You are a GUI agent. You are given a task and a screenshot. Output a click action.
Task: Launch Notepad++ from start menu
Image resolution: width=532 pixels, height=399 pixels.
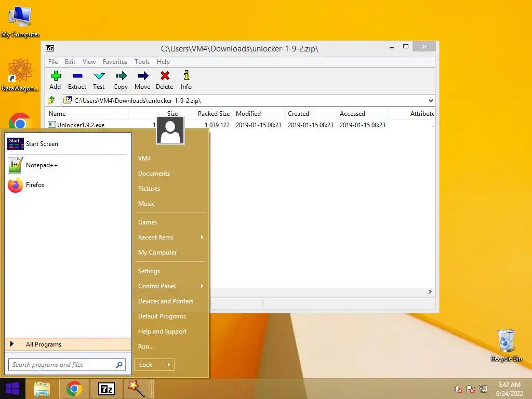pyautogui.click(x=68, y=165)
